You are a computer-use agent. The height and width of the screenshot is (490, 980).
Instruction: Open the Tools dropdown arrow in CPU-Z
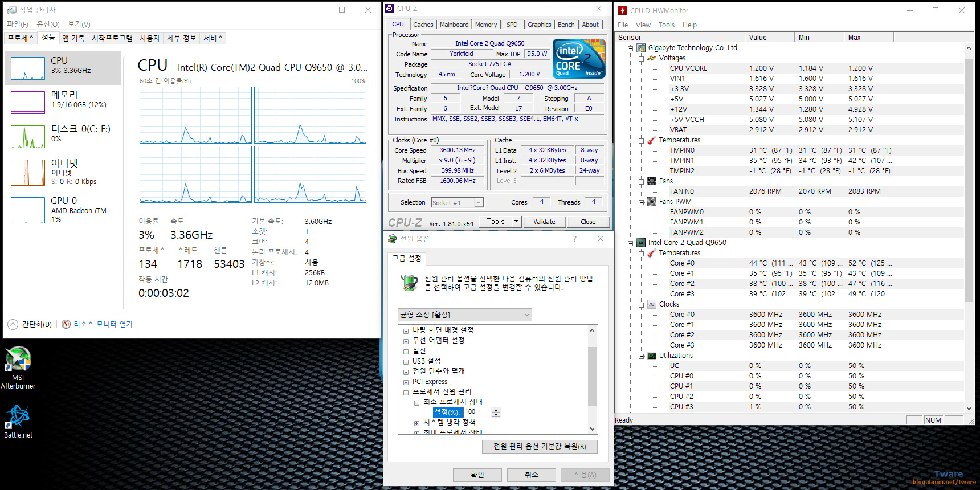click(x=517, y=221)
